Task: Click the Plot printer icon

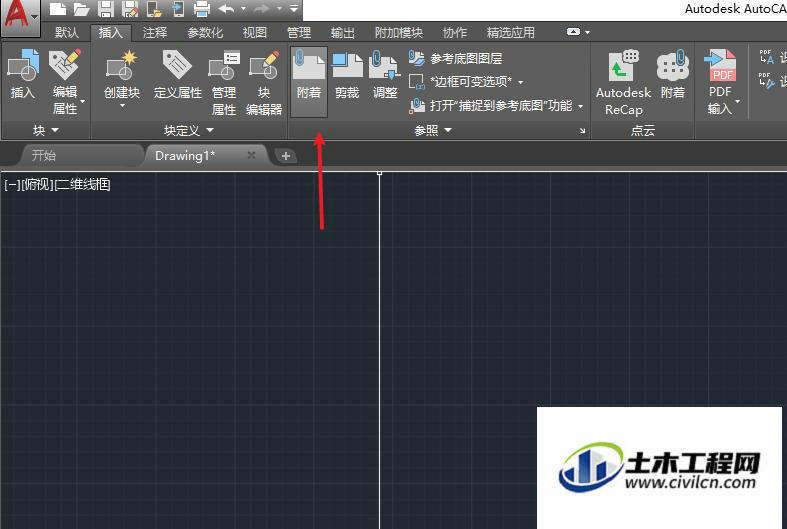Action: (x=201, y=9)
